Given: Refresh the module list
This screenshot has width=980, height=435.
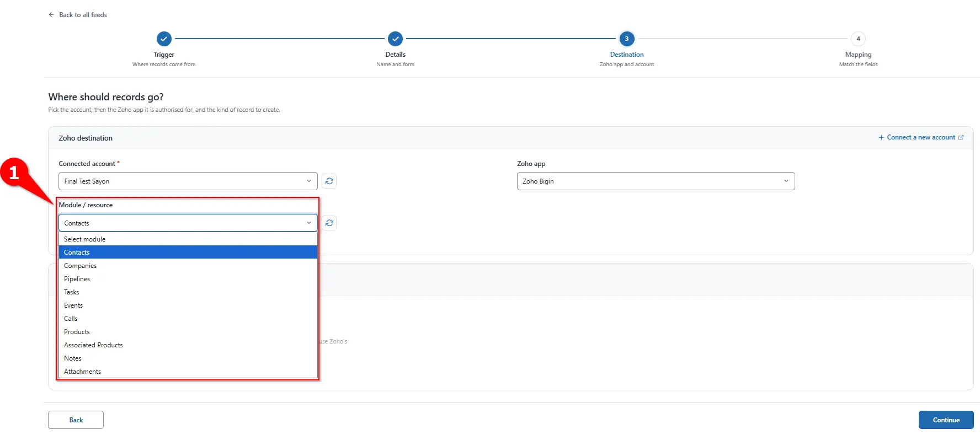Looking at the screenshot, I should 329,223.
